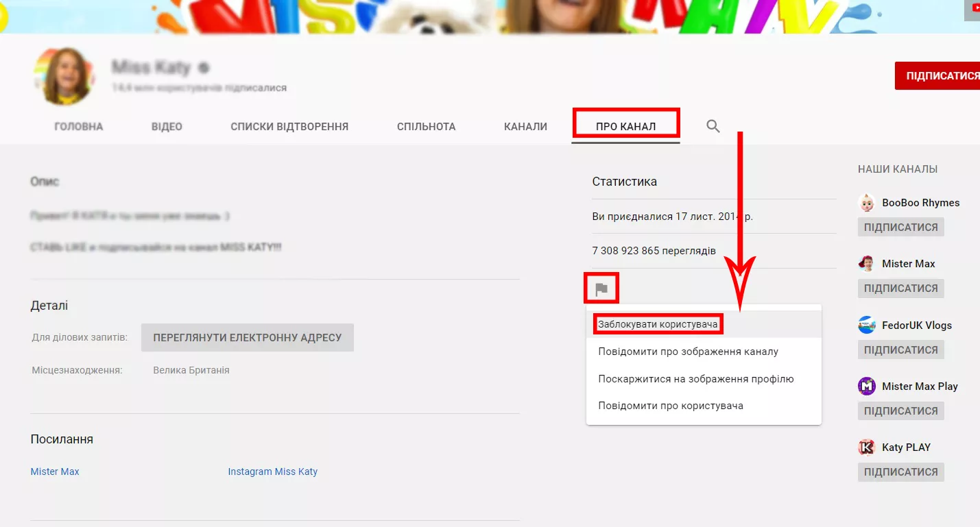Go to the СПИСКИ ВІДТВОРЕННЯ tab
The width and height of the screenshot is (980, 527).
[289, 127]
